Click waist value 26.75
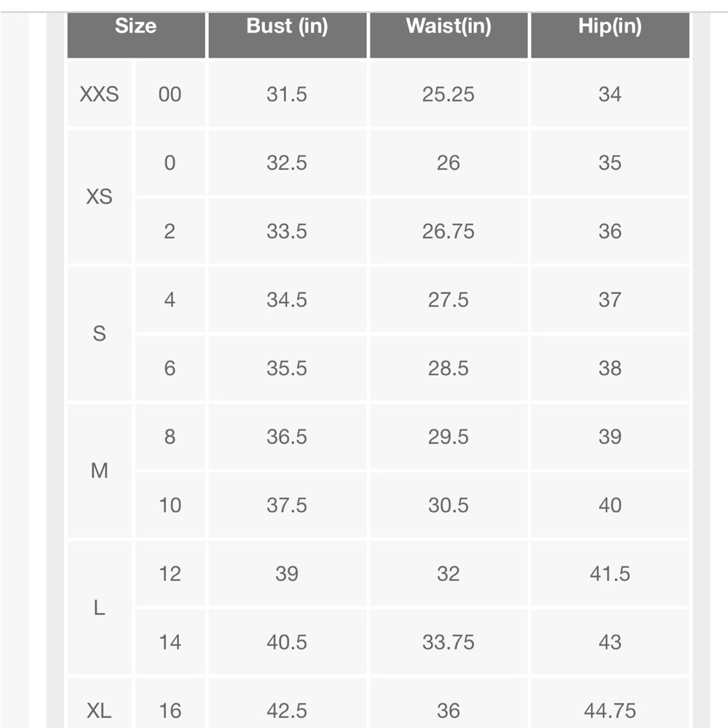Screen dimensions: 728x728 tap(448, 232)
